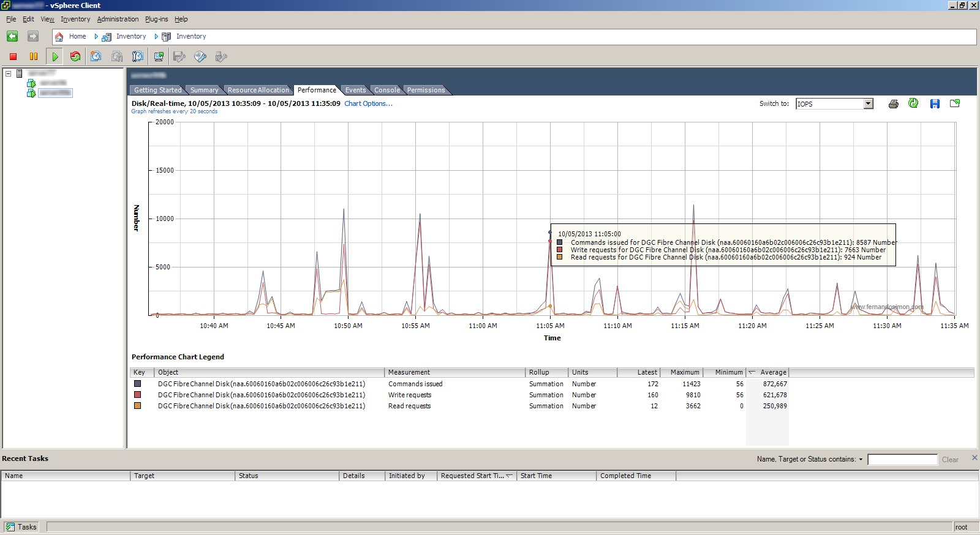Print the performance chart

[894, 104]
